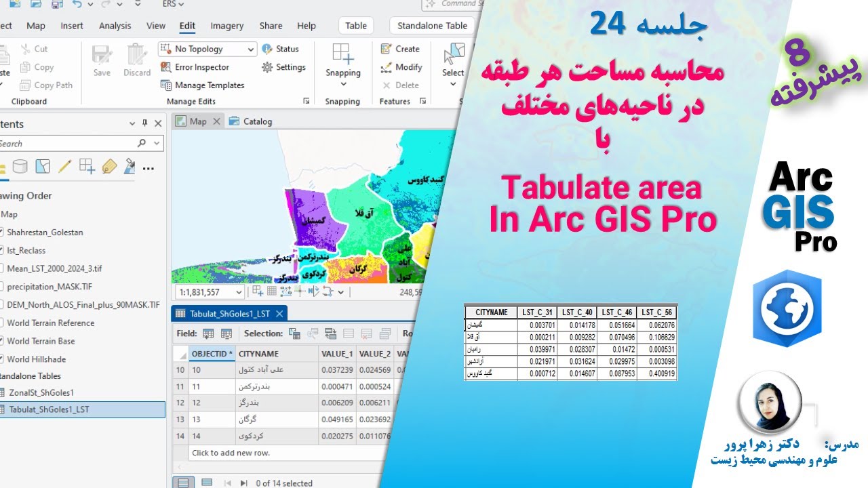The height and width of the screenshot is (488, 868).
Task: Click the Discard edits icon
Action: [136, 55]
